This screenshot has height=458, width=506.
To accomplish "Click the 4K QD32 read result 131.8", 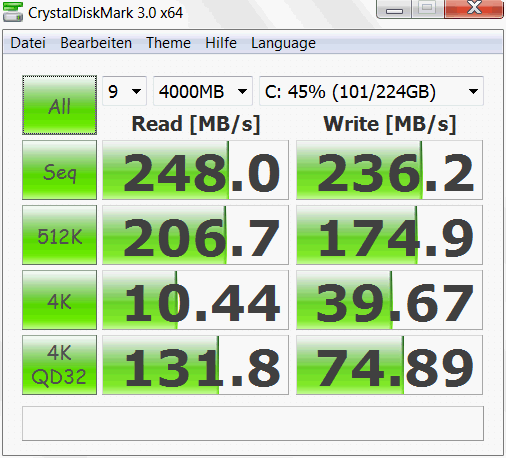I will 195,365.
